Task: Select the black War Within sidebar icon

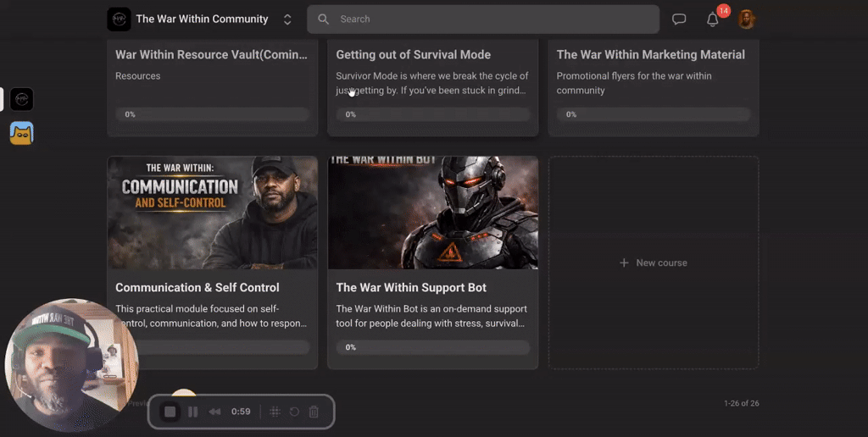Action: tap(21, 100)
